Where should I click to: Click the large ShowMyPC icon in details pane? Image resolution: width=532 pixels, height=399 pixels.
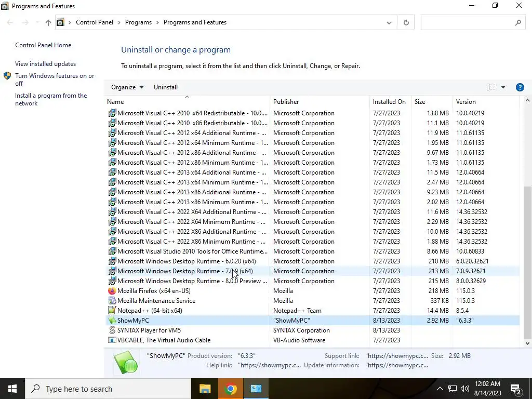[126, 362]
